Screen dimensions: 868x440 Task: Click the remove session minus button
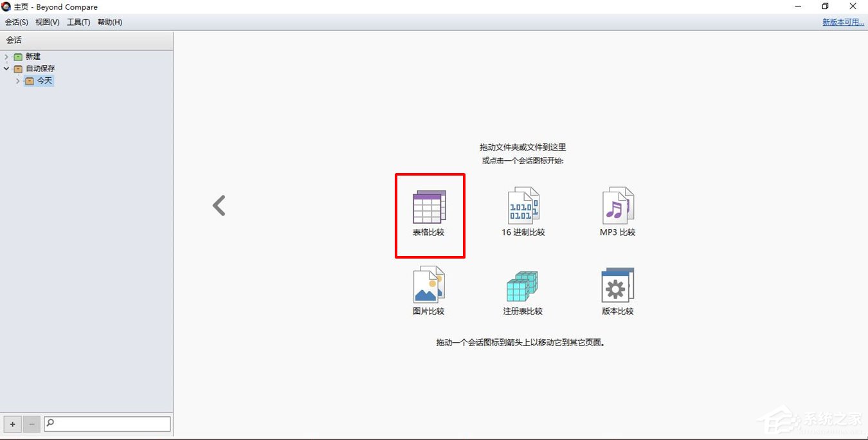[31, 423]
